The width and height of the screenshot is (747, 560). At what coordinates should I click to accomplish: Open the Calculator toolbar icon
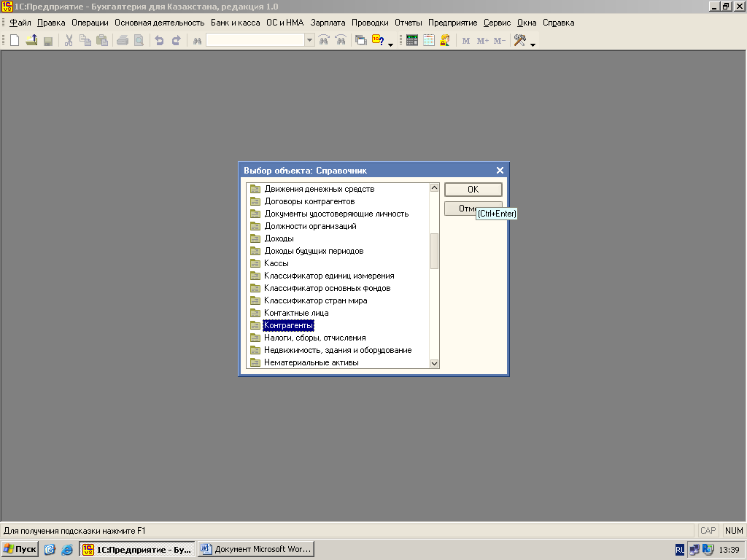pyautogui.click(x=412, y=41)
